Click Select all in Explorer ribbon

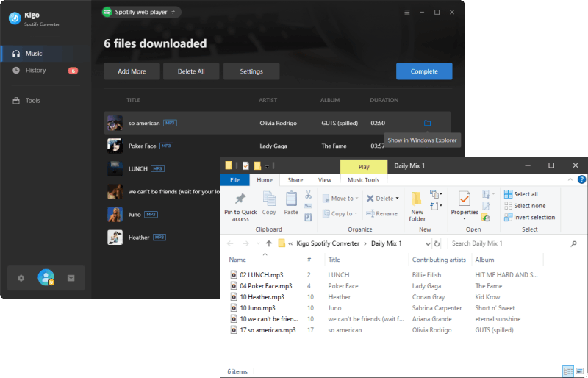click(521, 194)
